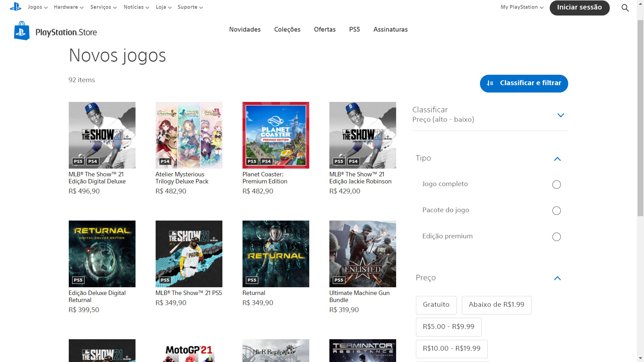This screenshot has height=362, width=644.
Task: Open the Terminator Resistance cover image
Action: (363, 351)
